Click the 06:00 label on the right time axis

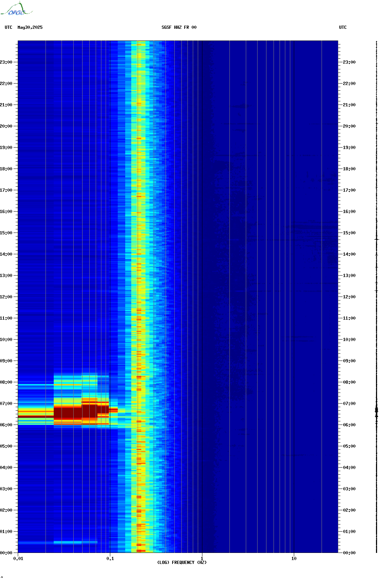coord(349,425)
